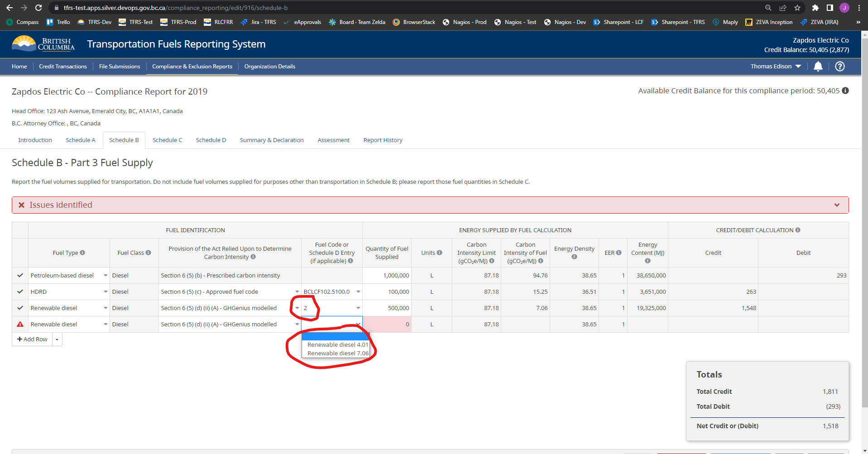This screenshot has width=868, height=454.
Task: Open BCLCF102.5100.0 fuel code dropdown
Action: [x=358, y=292]
